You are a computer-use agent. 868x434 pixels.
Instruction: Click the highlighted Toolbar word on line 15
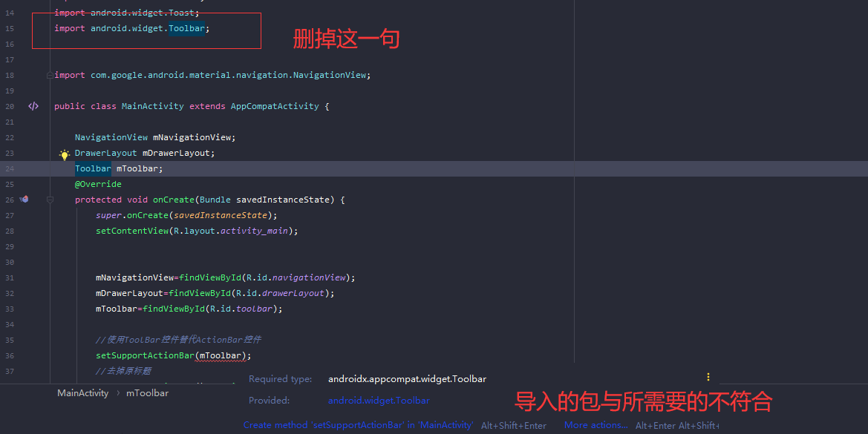coord(186,27)
